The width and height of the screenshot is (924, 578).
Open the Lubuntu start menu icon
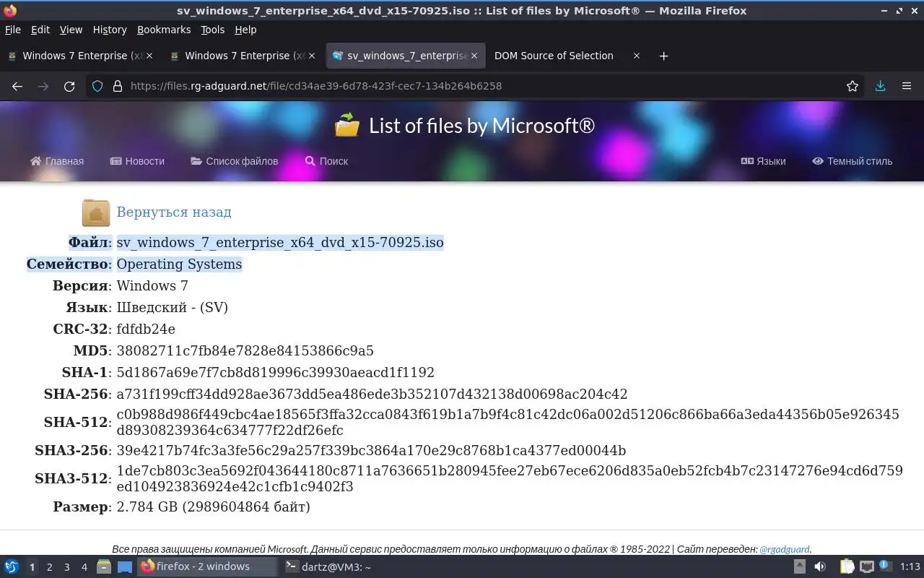point(12,566)
